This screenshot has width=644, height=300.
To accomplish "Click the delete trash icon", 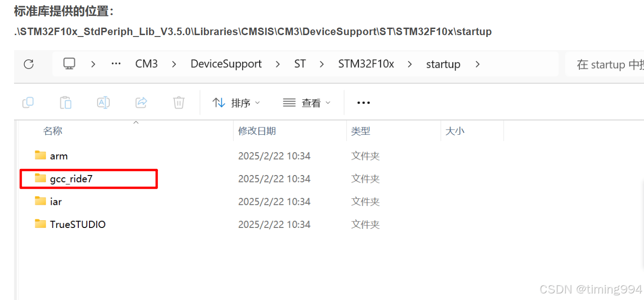I will click(x=179, y=102).
